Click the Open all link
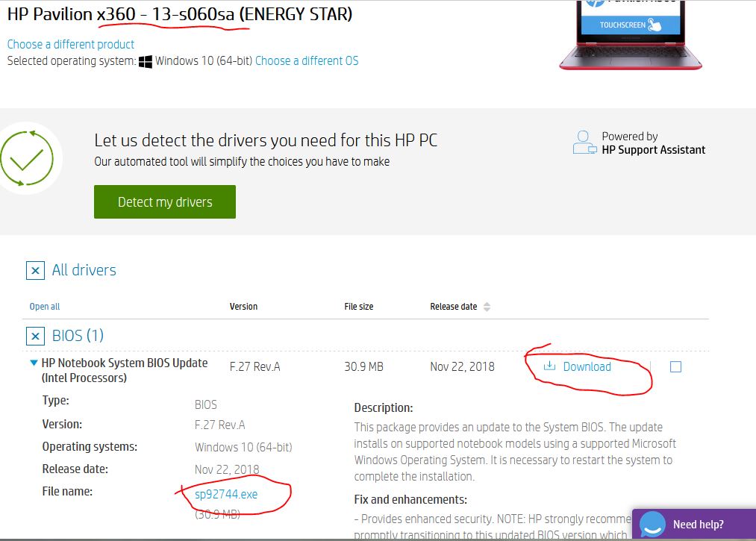756x541 pixels. [44, 307]
